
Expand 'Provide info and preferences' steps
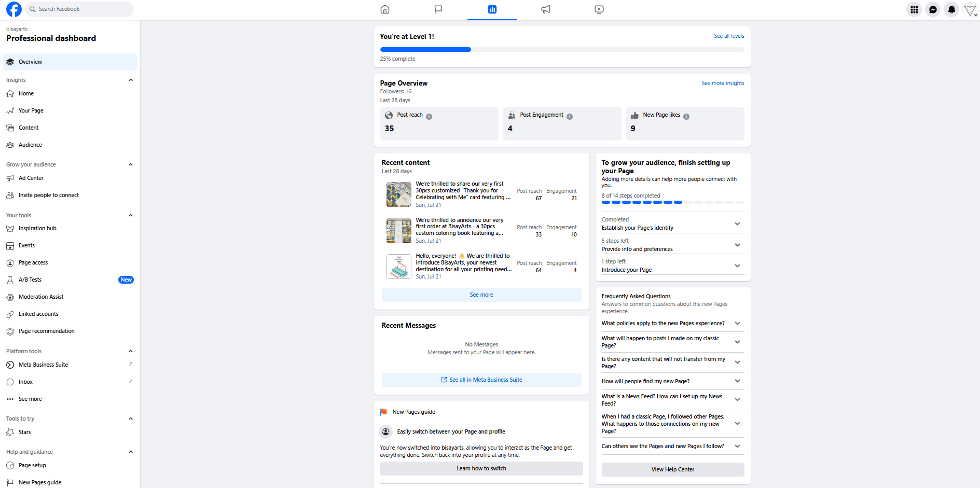point(737,245)
